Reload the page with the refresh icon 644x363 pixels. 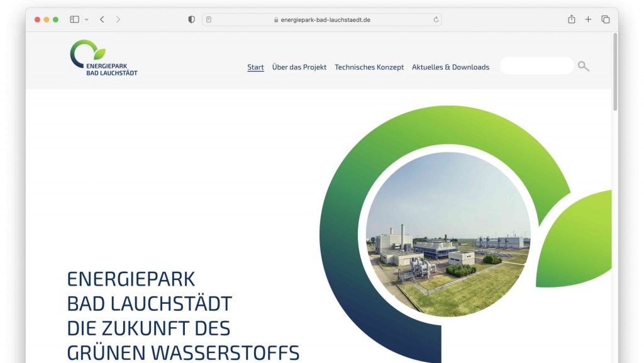pyautogui.click(x=436, y=20)
